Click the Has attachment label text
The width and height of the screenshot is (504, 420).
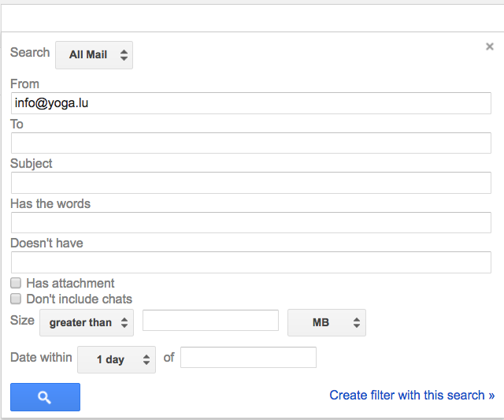point(70,284)
